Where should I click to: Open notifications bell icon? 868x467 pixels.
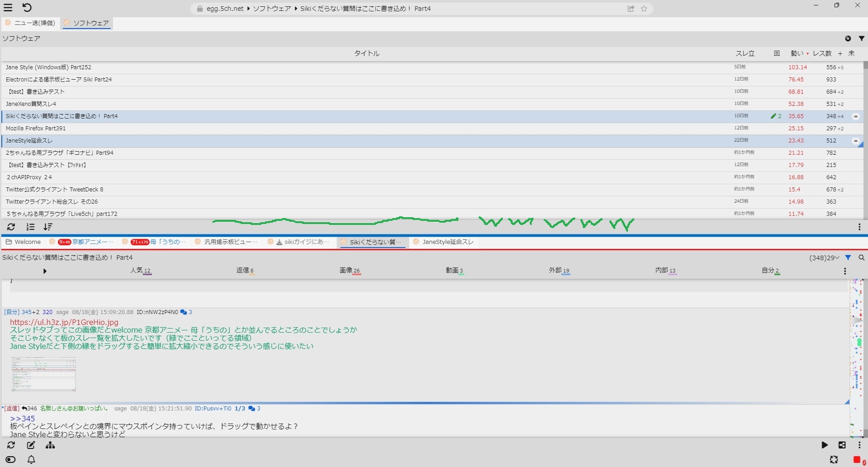(x=31, y=460)
